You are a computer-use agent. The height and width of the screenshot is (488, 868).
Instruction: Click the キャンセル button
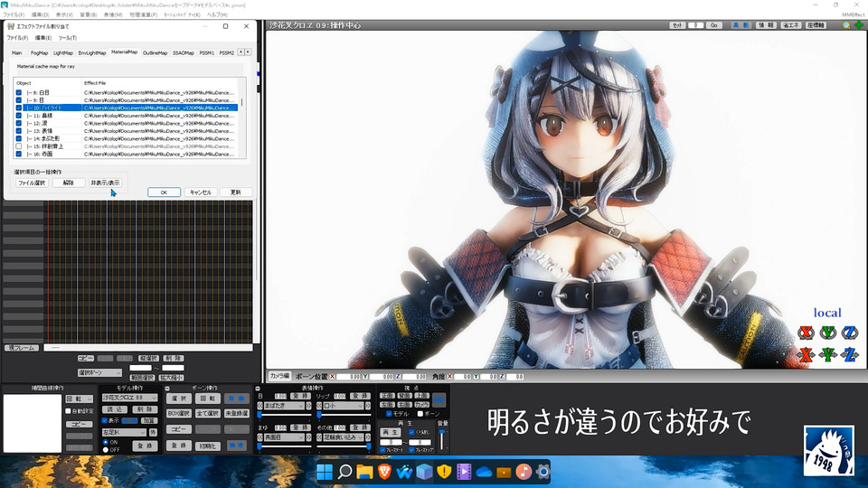(x=201, y=192)
